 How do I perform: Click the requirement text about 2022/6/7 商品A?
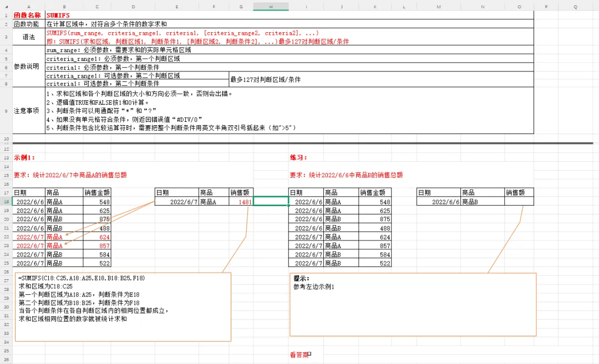(x=70, y=175)
